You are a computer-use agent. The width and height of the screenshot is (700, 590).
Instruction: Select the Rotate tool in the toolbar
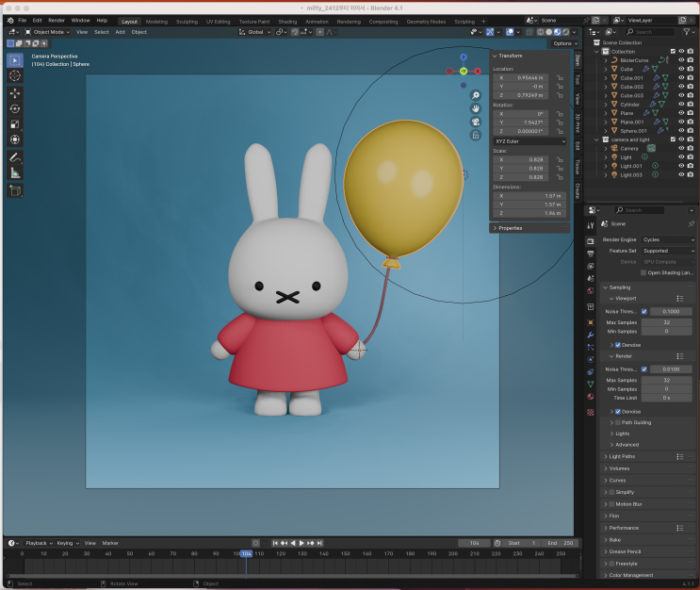(15, 108)
